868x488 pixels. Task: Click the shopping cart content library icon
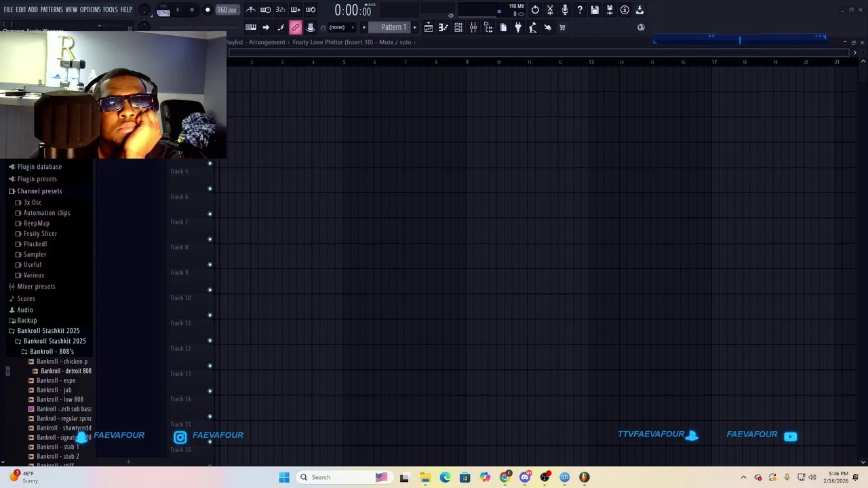click(562, 27)
